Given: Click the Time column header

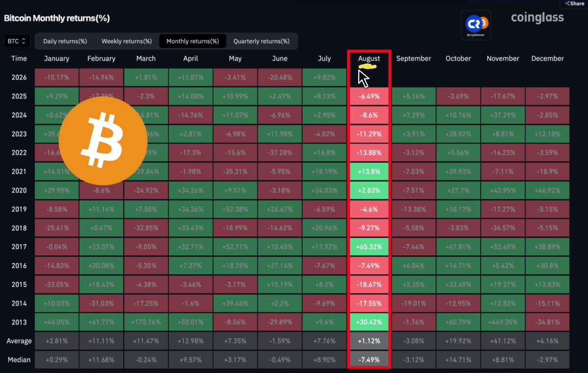Looking at the screenshot, I should click(x=19, y=58).
